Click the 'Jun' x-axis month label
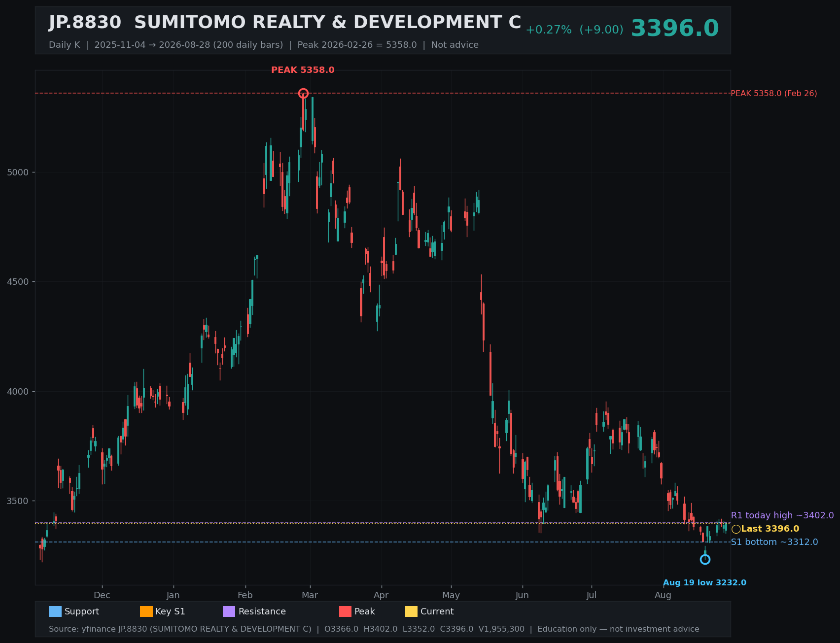Screen dimensions: 840x643 (x=522, y=595)
